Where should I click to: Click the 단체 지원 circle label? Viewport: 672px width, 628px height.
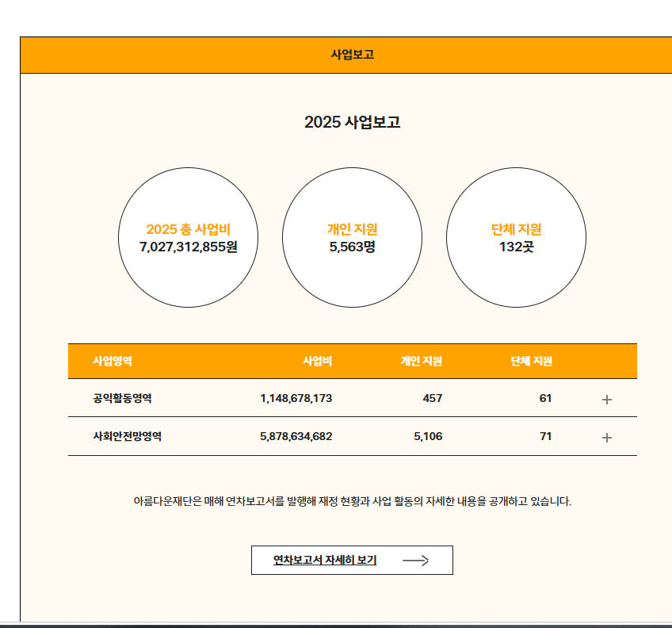pos(516,229)
